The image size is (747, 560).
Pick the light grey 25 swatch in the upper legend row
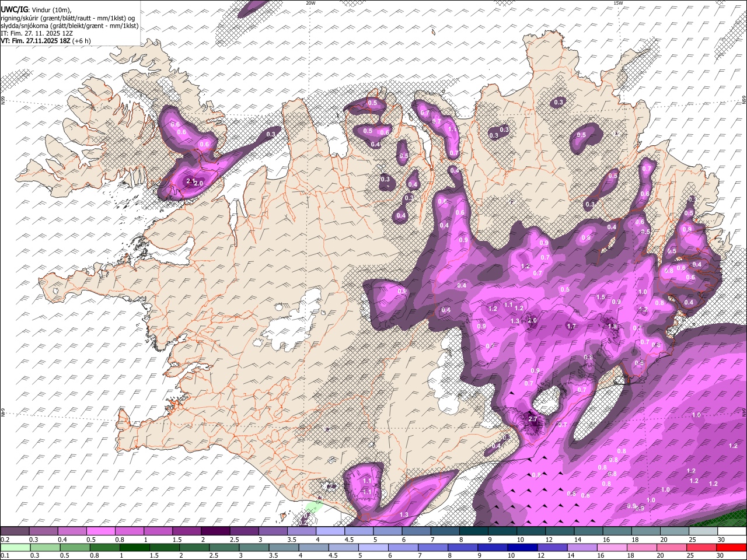click(703, 531)
